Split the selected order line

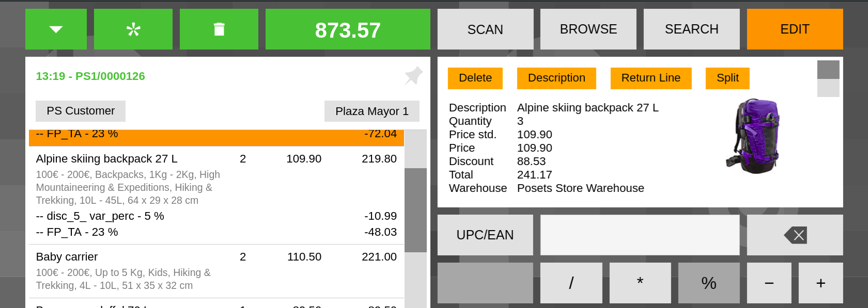(727, 78)
